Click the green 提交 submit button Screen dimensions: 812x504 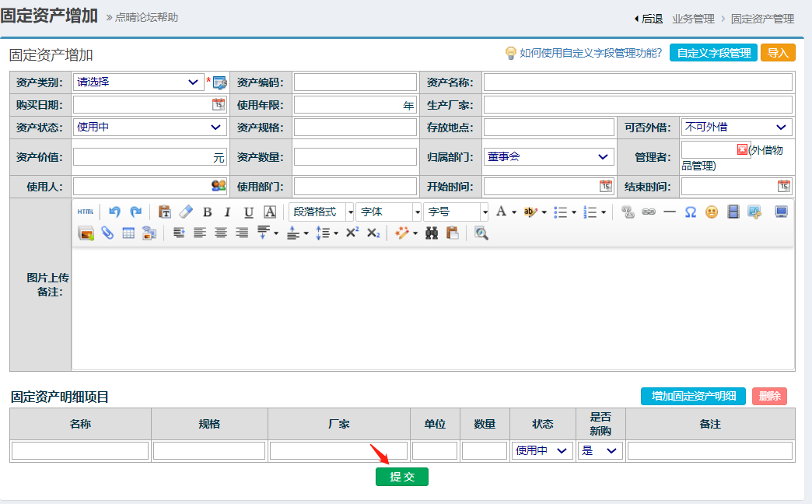[x=401, y=477]
